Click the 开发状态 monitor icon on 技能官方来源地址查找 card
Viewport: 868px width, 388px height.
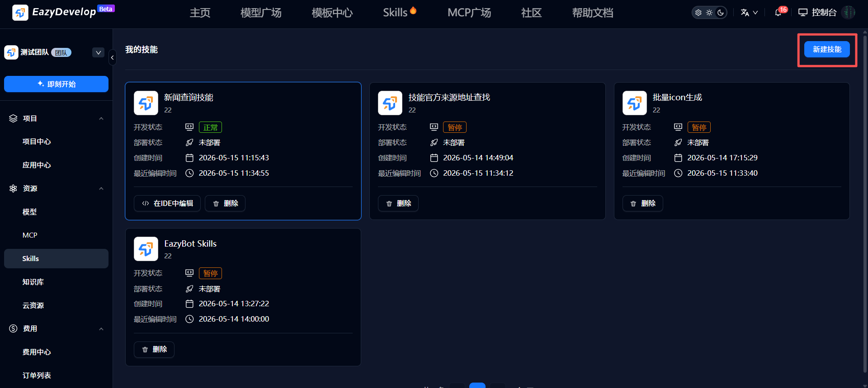(434, 127)
